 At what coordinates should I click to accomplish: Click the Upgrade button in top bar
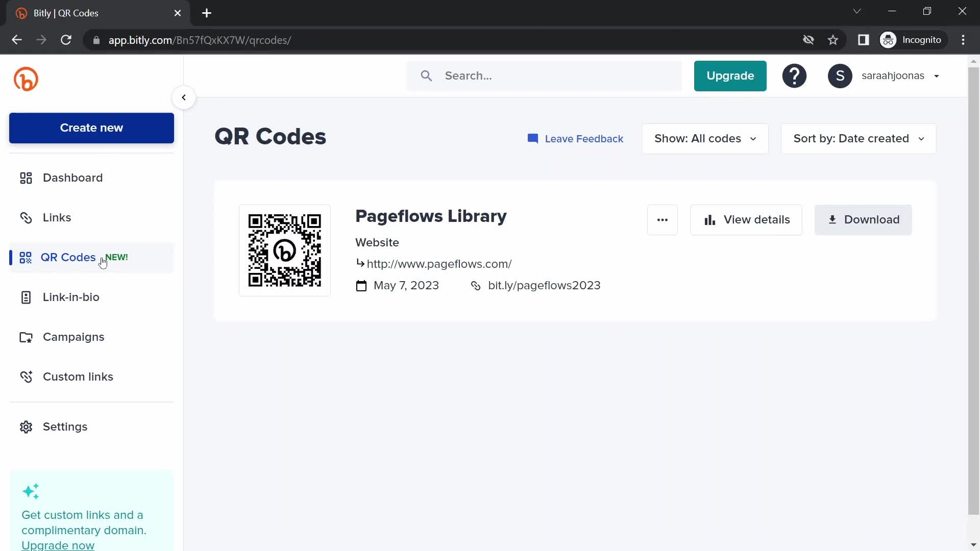(x=731, y=76)
